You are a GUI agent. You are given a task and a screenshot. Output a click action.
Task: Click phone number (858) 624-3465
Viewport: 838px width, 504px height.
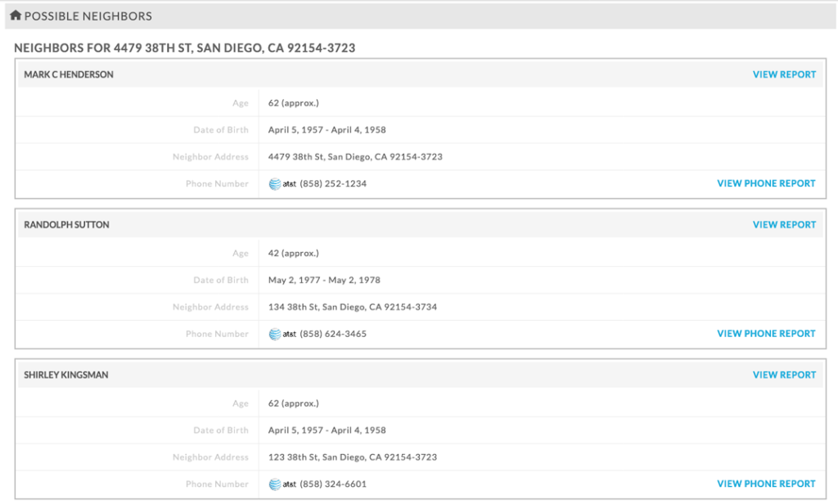333,334
